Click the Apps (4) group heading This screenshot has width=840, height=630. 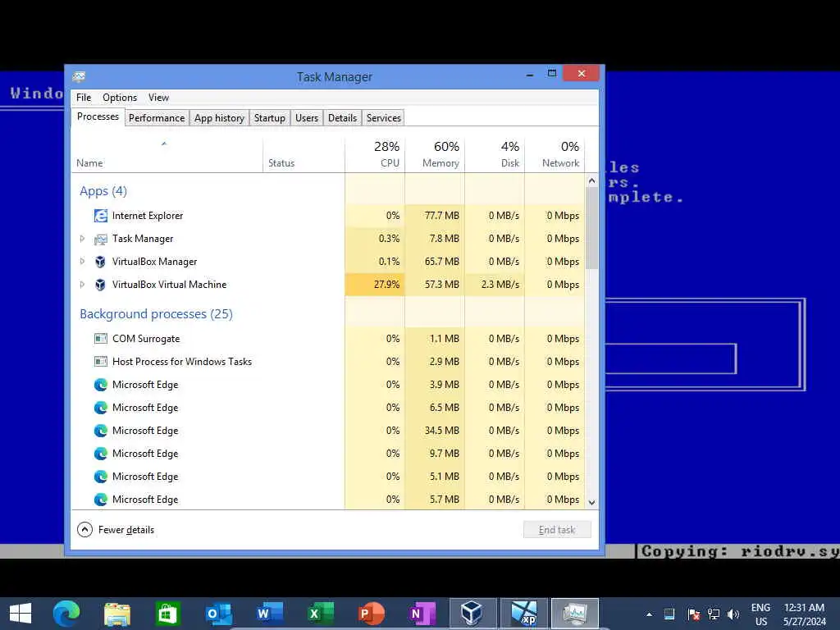[x=103, y=191]
